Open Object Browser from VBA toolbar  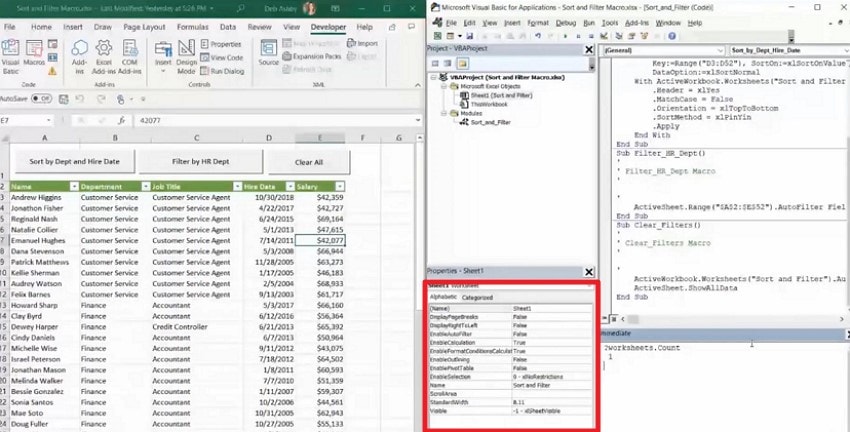tap(645, 36)
